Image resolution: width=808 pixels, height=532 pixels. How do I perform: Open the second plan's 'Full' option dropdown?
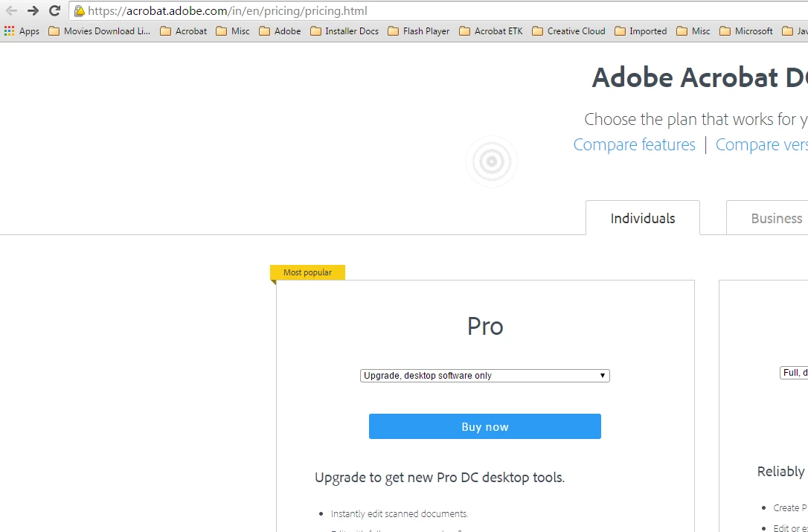[794, 373]
